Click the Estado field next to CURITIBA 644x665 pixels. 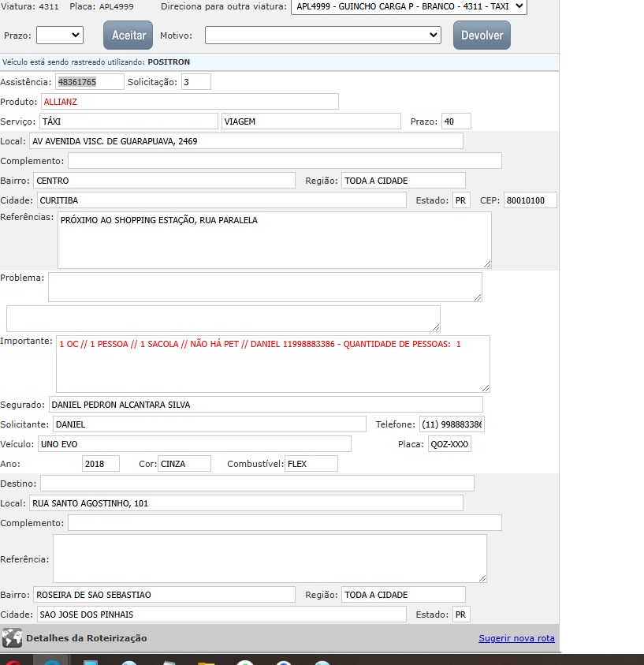coord(461,200)
